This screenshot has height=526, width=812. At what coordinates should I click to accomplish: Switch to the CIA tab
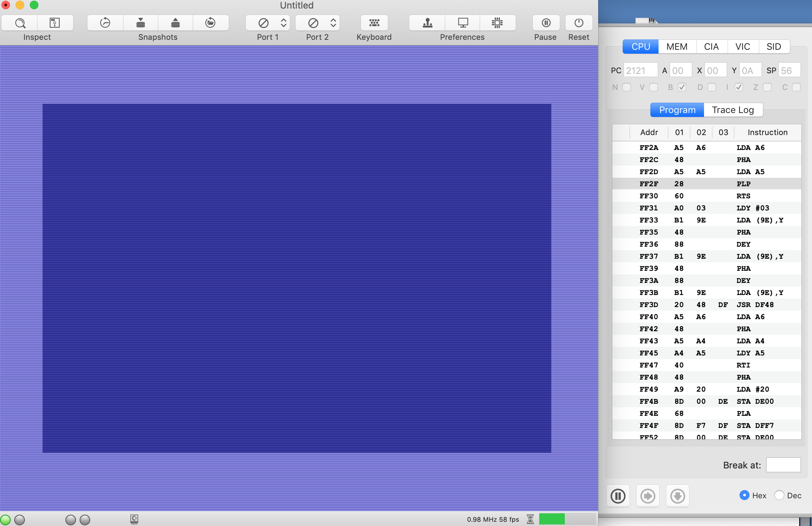coord(711,47)
